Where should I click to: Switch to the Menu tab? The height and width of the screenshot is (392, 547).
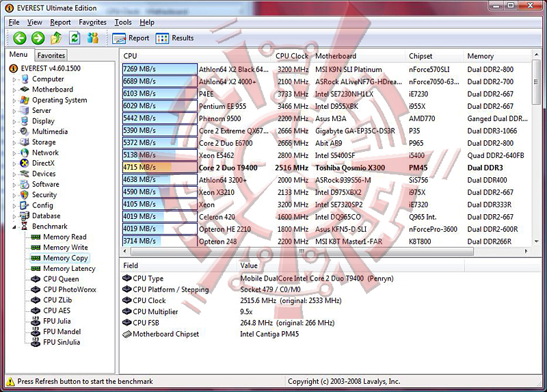click(18, 55)
